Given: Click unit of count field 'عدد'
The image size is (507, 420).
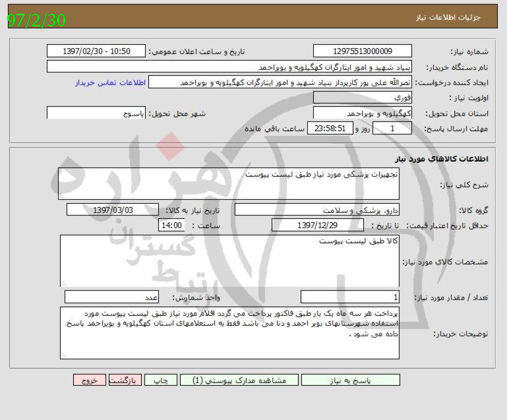Looking at the screenshot, I should click(111, 297).
